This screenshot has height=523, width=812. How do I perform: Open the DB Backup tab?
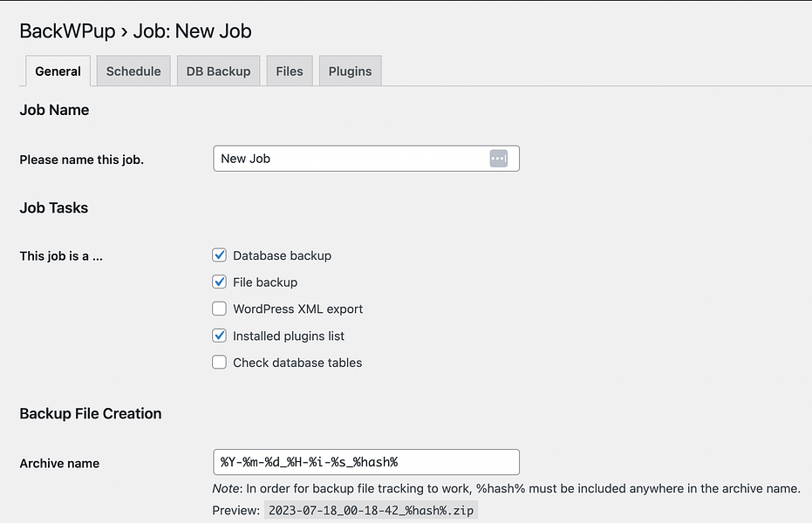point(218,71)
